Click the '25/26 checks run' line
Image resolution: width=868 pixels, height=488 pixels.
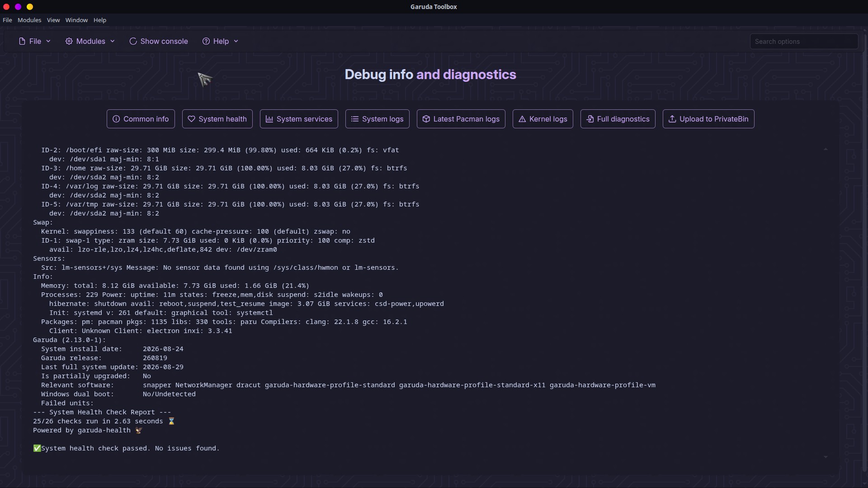point(104,421)
